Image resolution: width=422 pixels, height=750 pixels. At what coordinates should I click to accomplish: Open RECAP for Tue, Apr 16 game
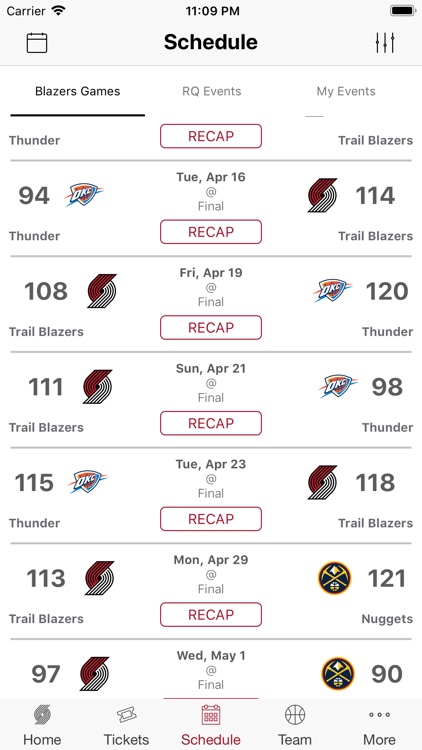click(211, 232)
